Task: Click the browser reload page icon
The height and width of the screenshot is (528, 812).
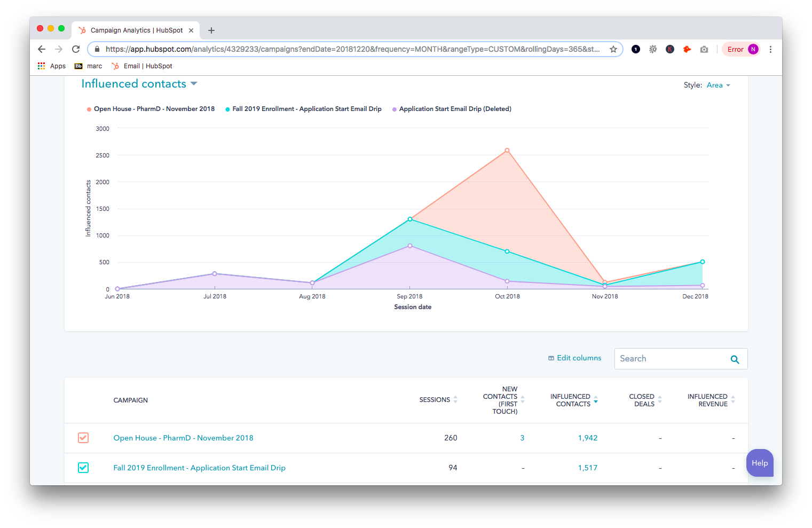Action: [x=76, y=49]
